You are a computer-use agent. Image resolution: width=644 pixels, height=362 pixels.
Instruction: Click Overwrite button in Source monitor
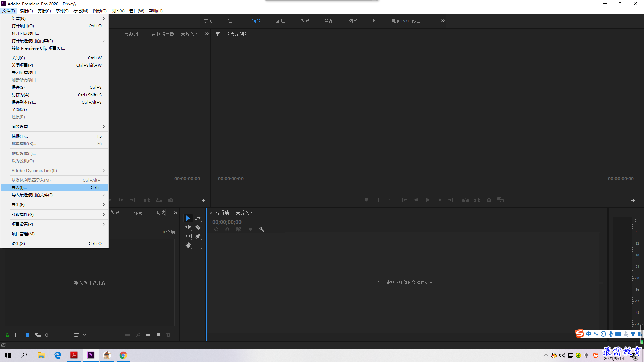[159, 200]
